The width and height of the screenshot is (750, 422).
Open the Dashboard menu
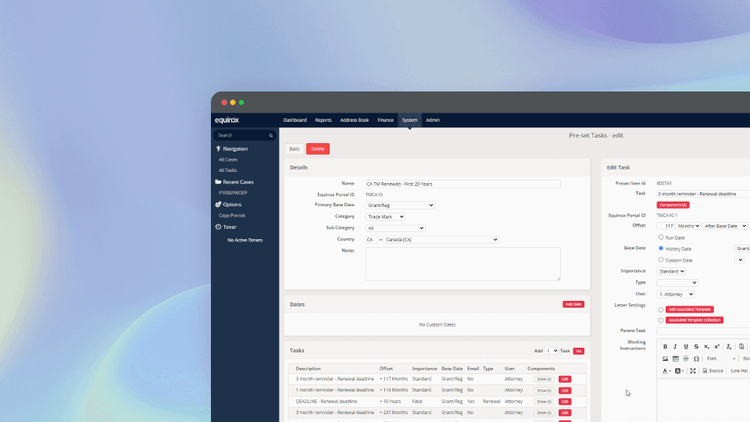click(x=295, y=120)
